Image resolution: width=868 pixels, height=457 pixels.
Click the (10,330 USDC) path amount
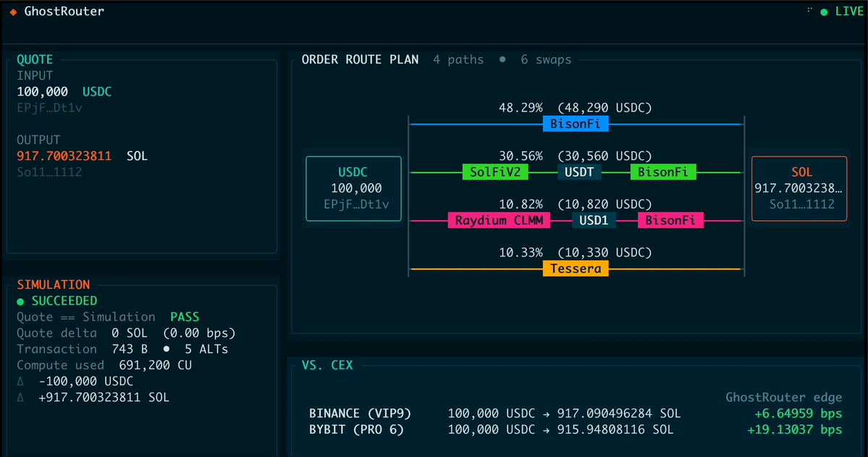[604, 252]
